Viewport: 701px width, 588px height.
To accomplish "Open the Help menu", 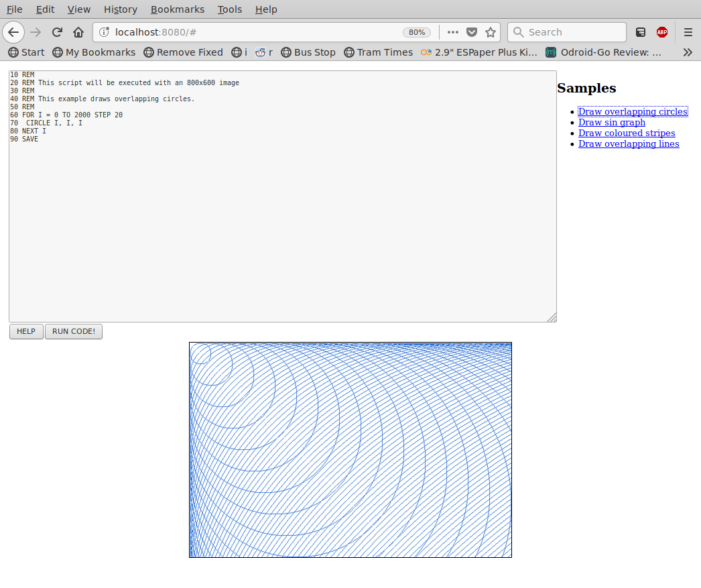I will tap(266, 9).
